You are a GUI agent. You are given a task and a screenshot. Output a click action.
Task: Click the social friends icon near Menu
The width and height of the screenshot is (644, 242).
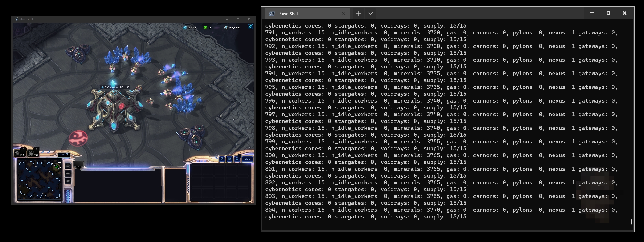(237, 159)
